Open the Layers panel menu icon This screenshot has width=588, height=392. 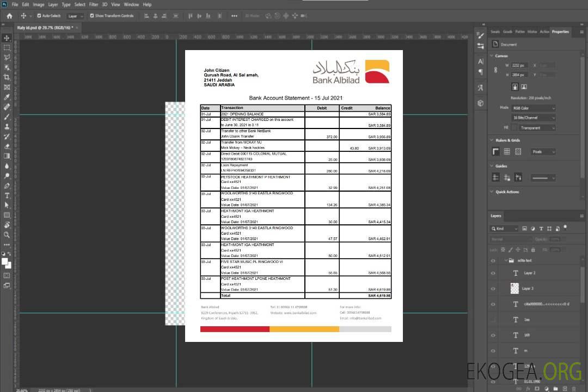tap(581, 216)
